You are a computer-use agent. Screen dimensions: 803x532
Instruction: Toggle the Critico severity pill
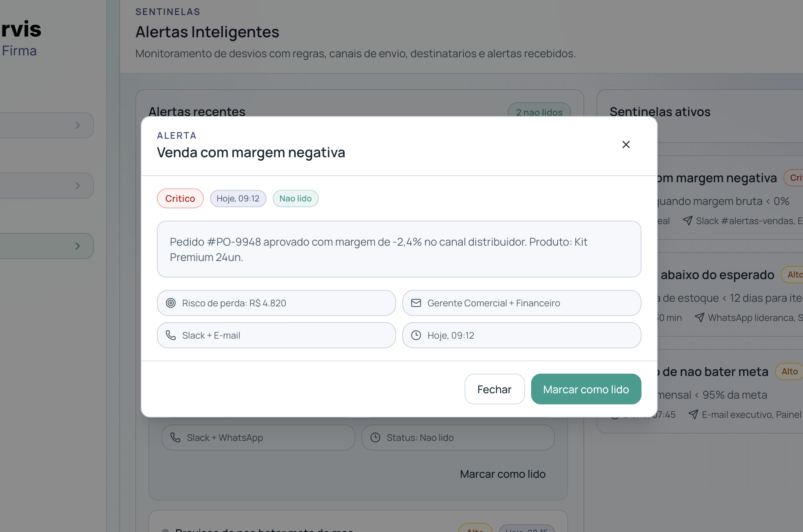pos(180,198)
